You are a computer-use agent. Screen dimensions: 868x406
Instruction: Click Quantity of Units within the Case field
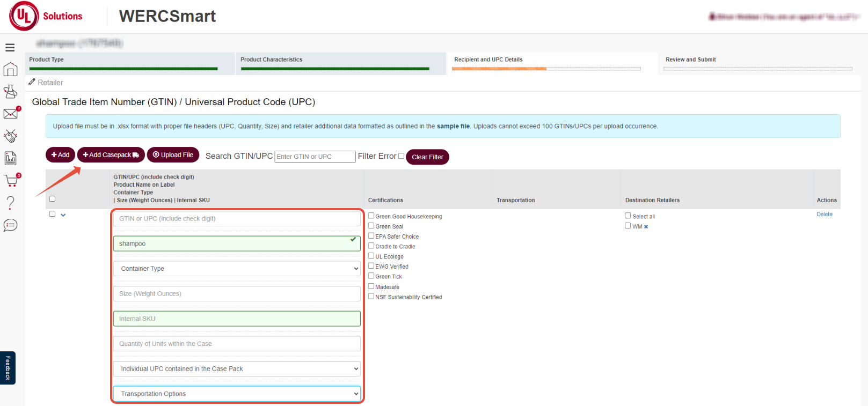237,344
